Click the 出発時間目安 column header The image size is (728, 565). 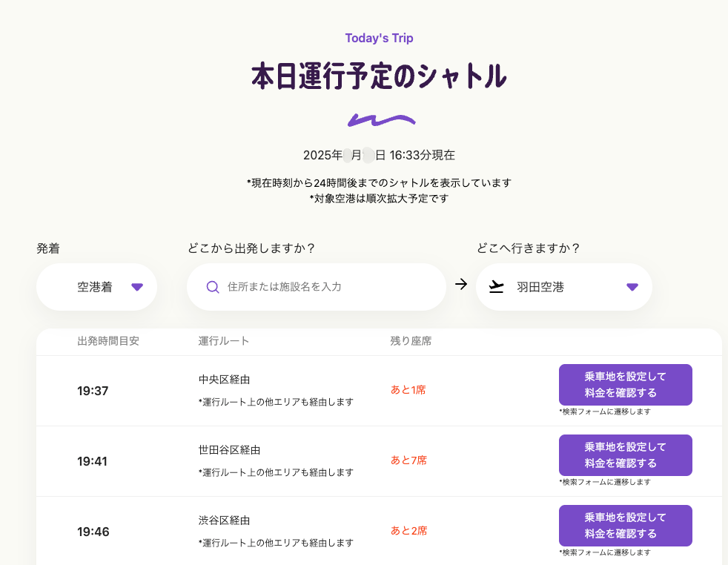(x=108, y=341)
